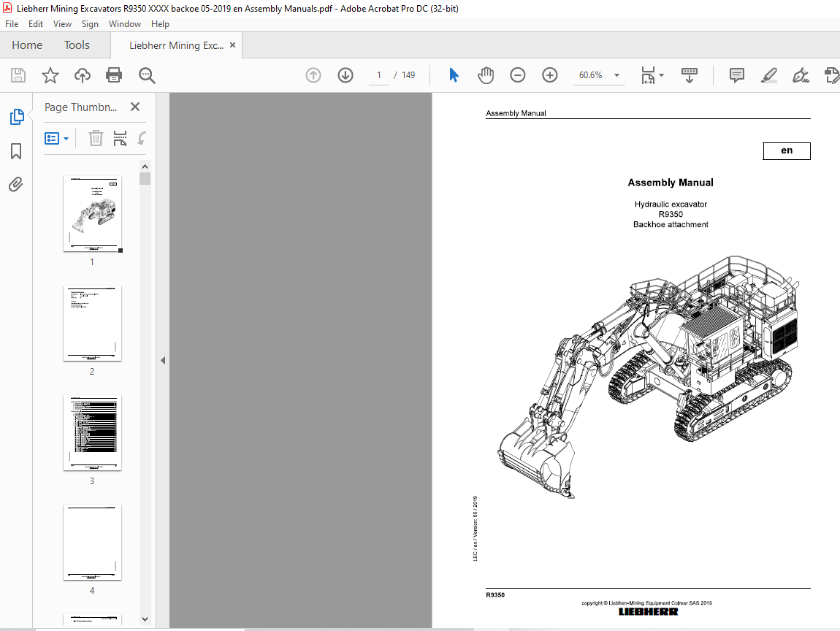Click the page number input field
The height and width of the screenshot is (631, 840).
tap(379, 75)
